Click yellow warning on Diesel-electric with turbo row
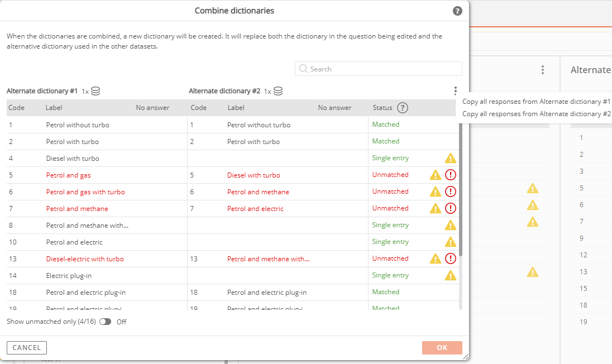Screen dimensions: 612x364 click(x=435, y=258)
